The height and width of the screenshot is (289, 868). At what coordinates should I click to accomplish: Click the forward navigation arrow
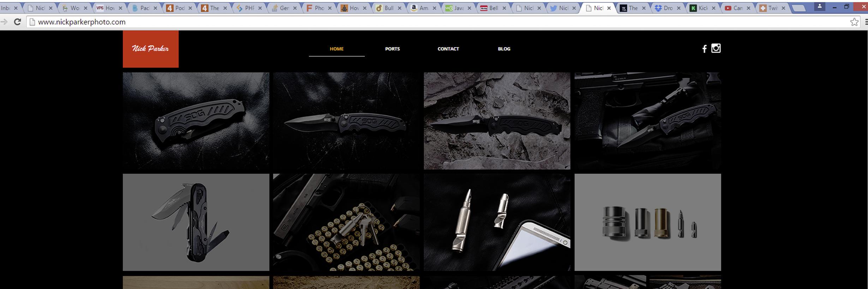click(4, 22)
